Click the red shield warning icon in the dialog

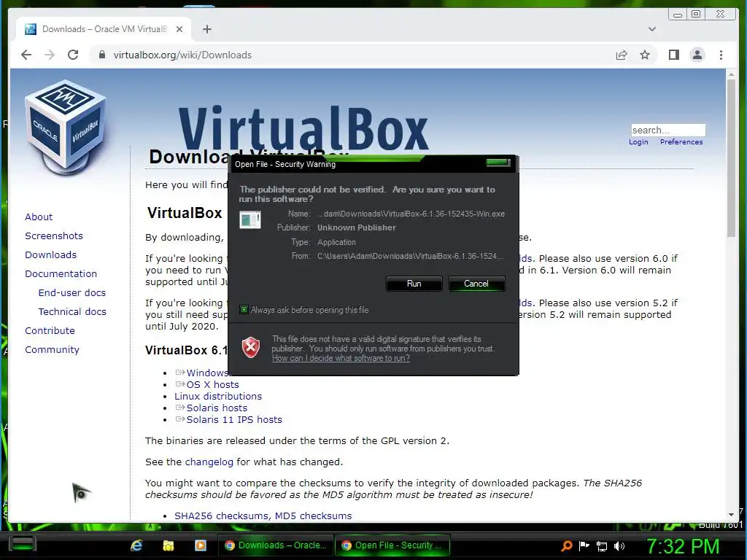[x=251, y=347]
